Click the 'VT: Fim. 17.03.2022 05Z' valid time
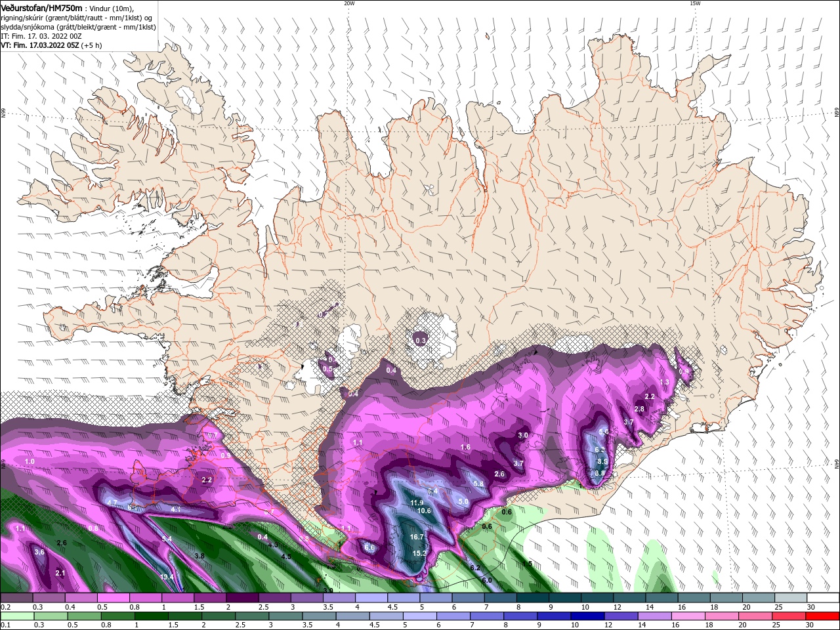The height and width of the screenshot is (630, 840). [40, 45]
